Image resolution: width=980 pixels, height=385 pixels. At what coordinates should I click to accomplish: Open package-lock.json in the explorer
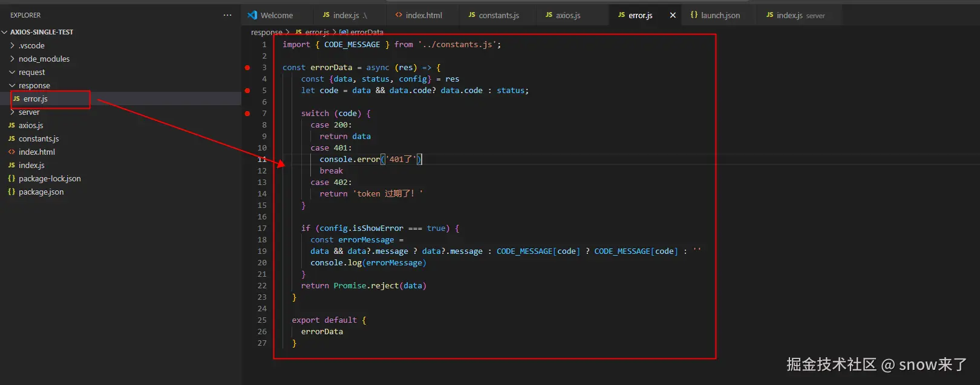[50, 178]
